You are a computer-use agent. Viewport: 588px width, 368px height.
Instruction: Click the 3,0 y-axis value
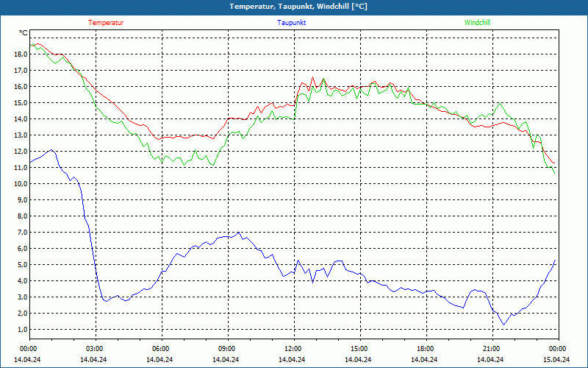pyautogui.click(x=22, y=297)
